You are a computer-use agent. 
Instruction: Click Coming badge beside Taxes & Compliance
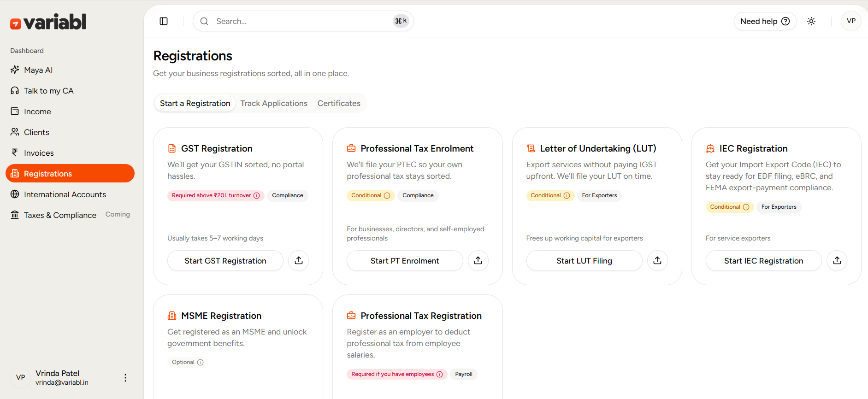pyautogui.click(x=118, y=214)
